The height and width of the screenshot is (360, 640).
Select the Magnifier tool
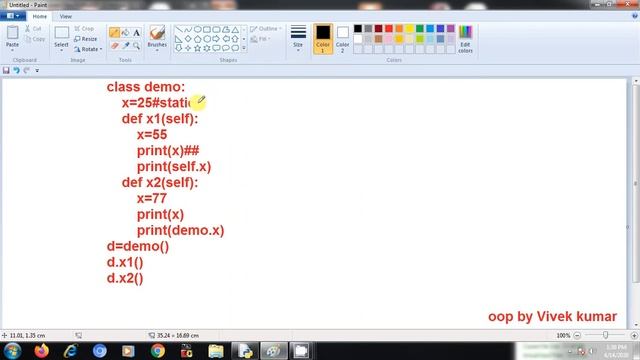pyautogui.click(x=136, y=45)
